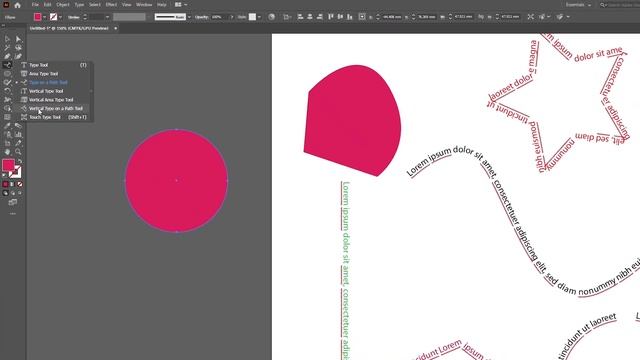Click vertical align center icon
Image resolution: width=640 pixels, height=360 pixels.
click(x=340, y=17)
